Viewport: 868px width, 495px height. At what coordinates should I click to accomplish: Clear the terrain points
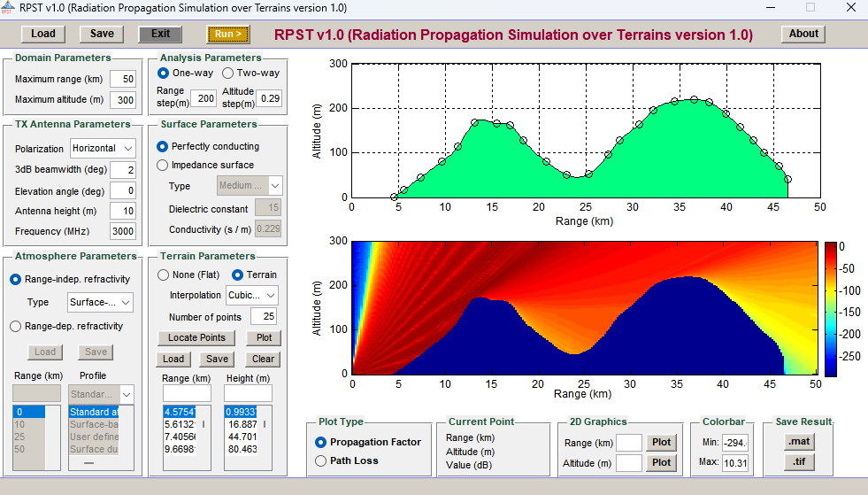[263, 360]
